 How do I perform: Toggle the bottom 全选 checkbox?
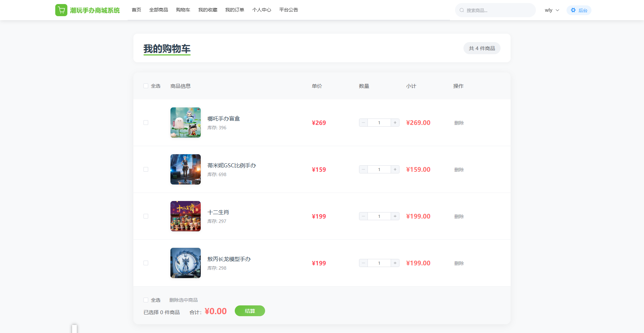tap(146, 300)
